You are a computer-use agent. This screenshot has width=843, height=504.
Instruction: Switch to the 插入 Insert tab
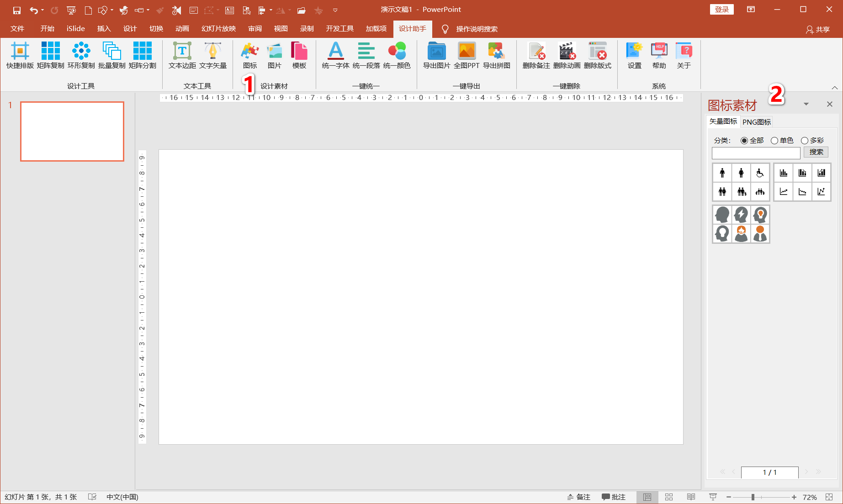point(104,29)
